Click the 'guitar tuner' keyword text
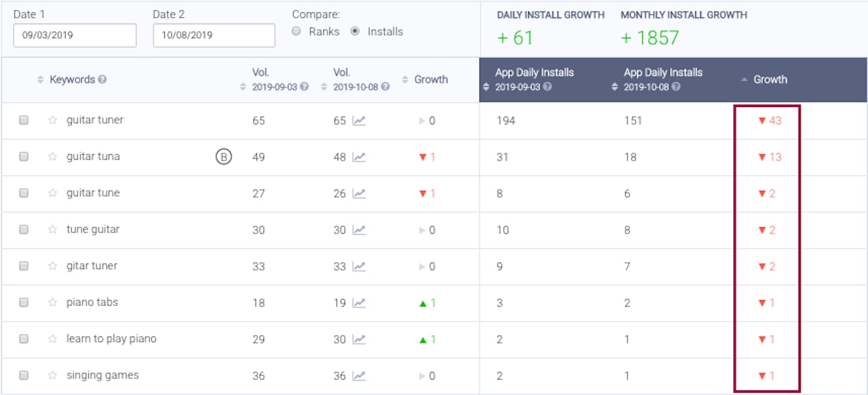Image resolution: width=868 pixels, height=395 pixels. 95,120
